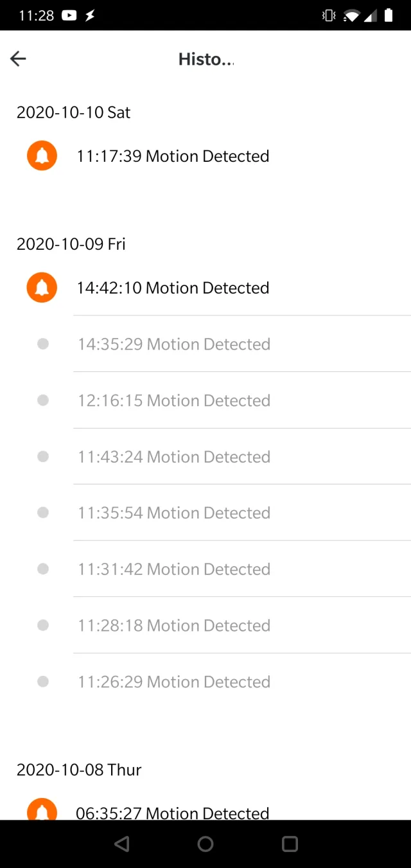Tap the gray dot beside 11:26:29
The height and width of the screenshot is (868, 411).
[43, 682]
